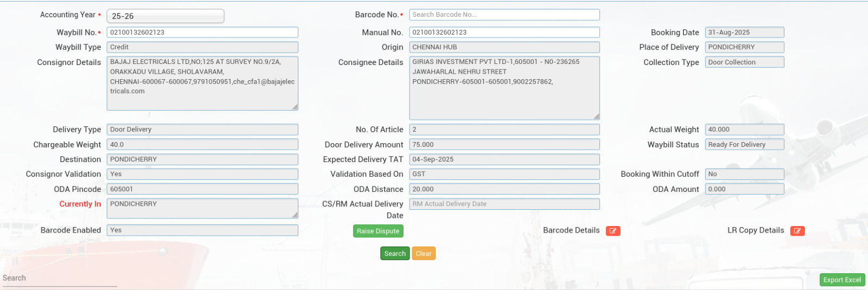Image resolution: width=868 pixels, height=290 pixels.
Task: Click the CS/RM Actual Delivery Date field
Action: click(504, 204)
